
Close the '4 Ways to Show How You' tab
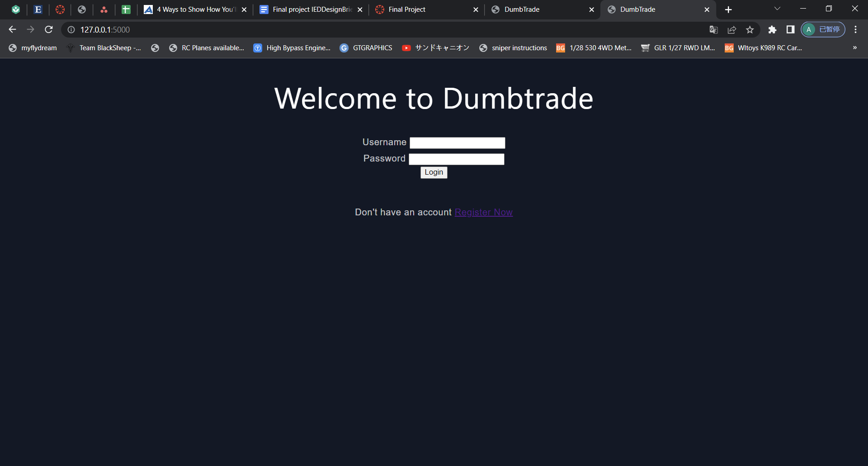(x=244, y=10)
